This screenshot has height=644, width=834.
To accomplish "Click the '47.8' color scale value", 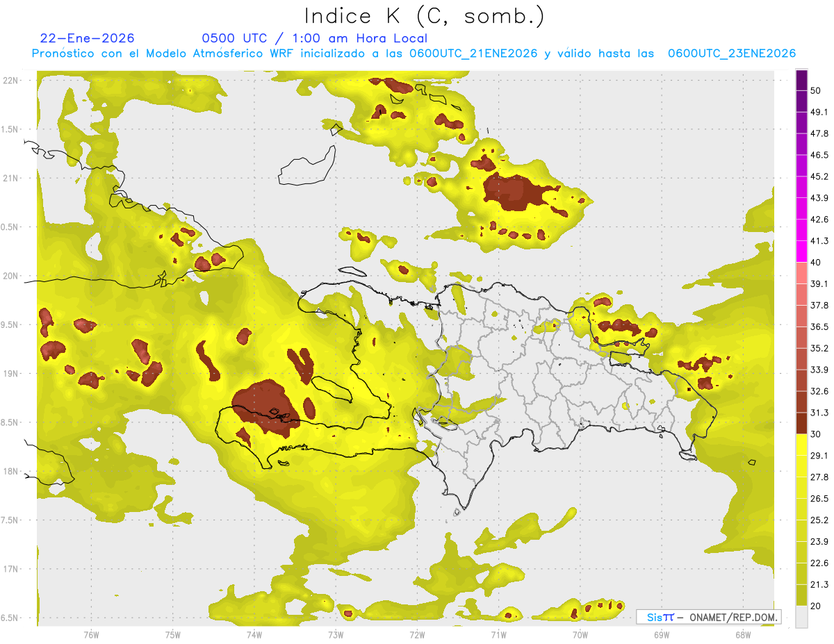I will click(819, 133).
